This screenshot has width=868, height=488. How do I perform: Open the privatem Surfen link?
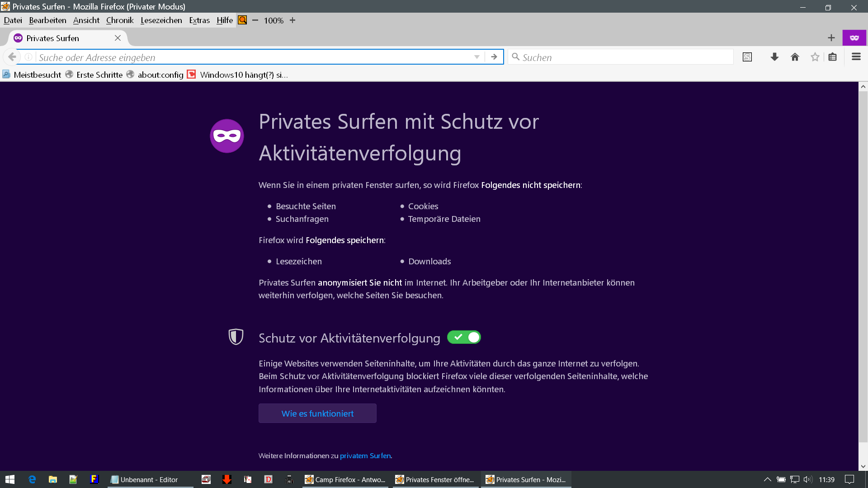click(365, 455)
